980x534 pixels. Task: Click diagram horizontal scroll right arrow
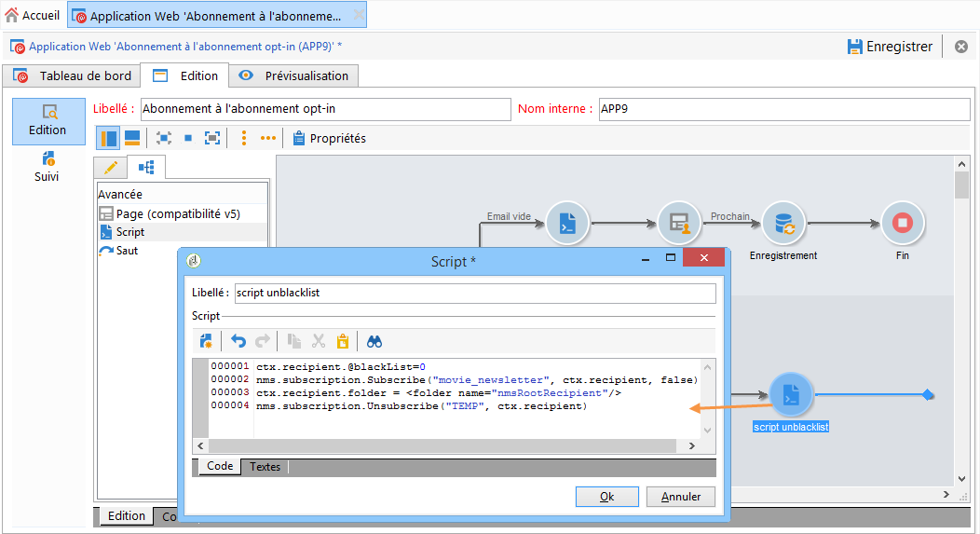(946, 494)
